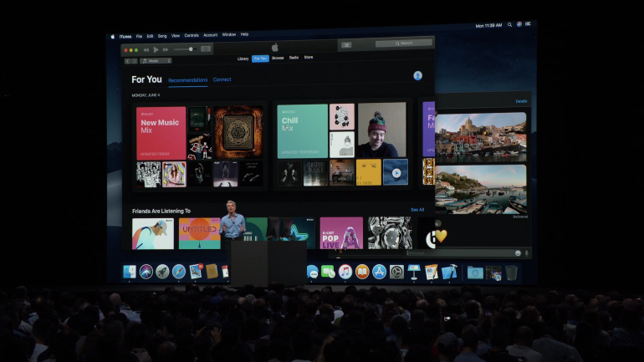Click the Messages text input field
The height and width of the screenshot is (362, 644).
coord(460,253)
